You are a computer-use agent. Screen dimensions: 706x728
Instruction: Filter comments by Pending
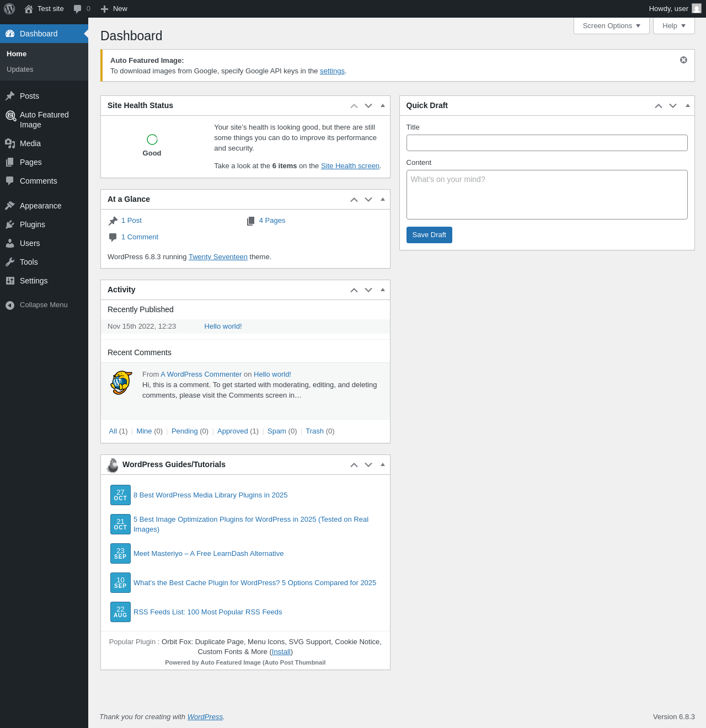[184, 431]
